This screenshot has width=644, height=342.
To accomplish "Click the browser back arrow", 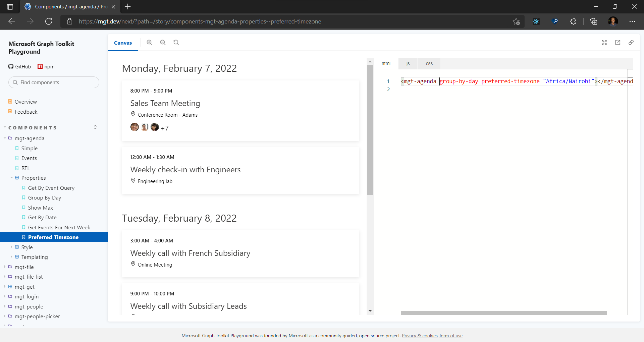I will pyautogui.click(x=12, y=21).
